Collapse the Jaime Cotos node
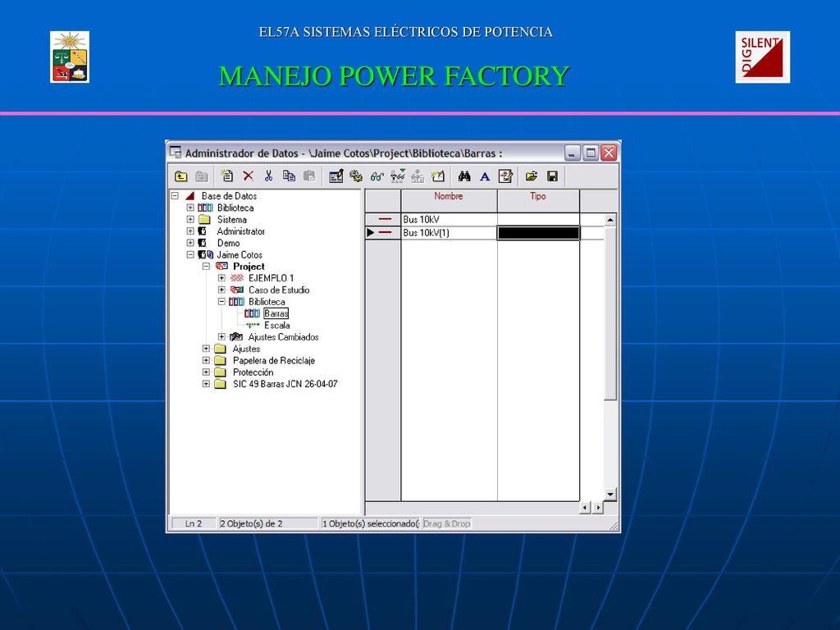Viewport: 840px width, 630px height. pos(190,255)
